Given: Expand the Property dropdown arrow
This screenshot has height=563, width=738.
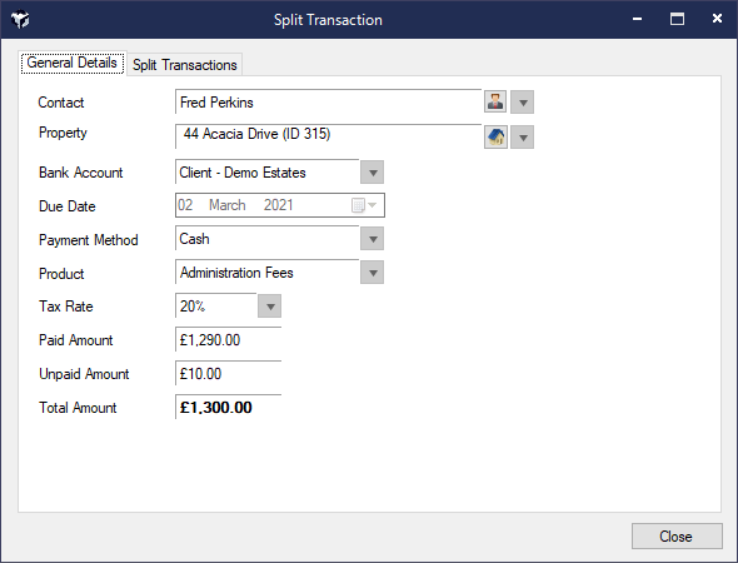Looking at the screenshot, I should pos(522,137).
